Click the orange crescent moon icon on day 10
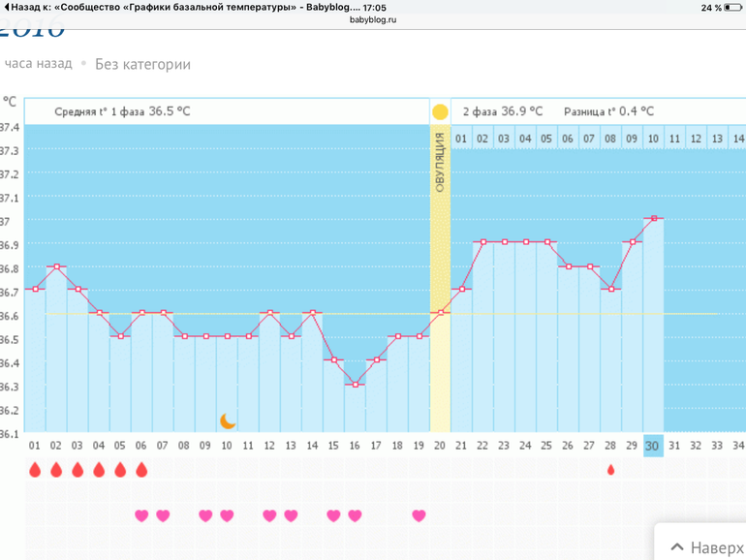 pos(228,420)
